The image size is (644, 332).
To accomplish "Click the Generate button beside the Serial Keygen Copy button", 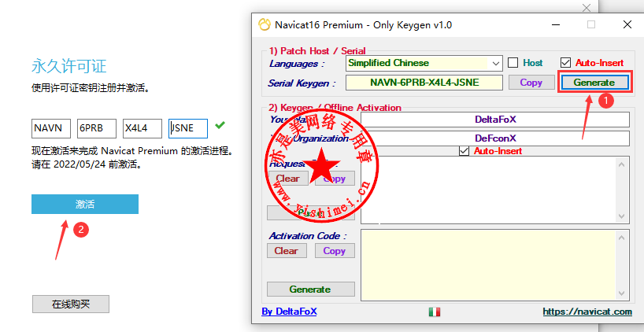I will tap(594, 83).
